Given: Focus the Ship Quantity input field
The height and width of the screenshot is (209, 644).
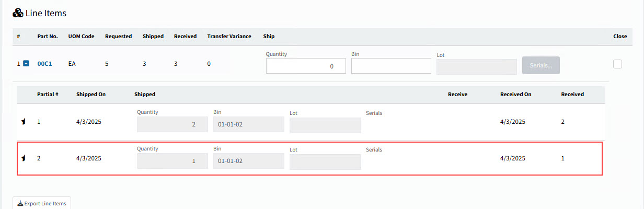Looking at the screenshot, I should pyautogui.click(x=306, y=66).
